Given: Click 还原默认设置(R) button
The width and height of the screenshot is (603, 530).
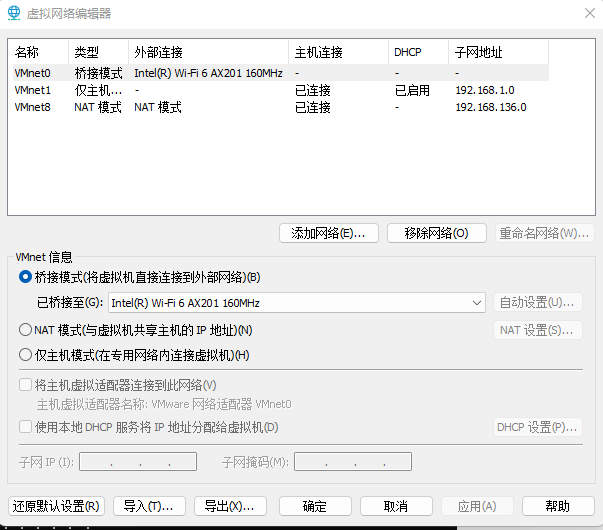Looking at the screenshot, I should tap(56, 506).
